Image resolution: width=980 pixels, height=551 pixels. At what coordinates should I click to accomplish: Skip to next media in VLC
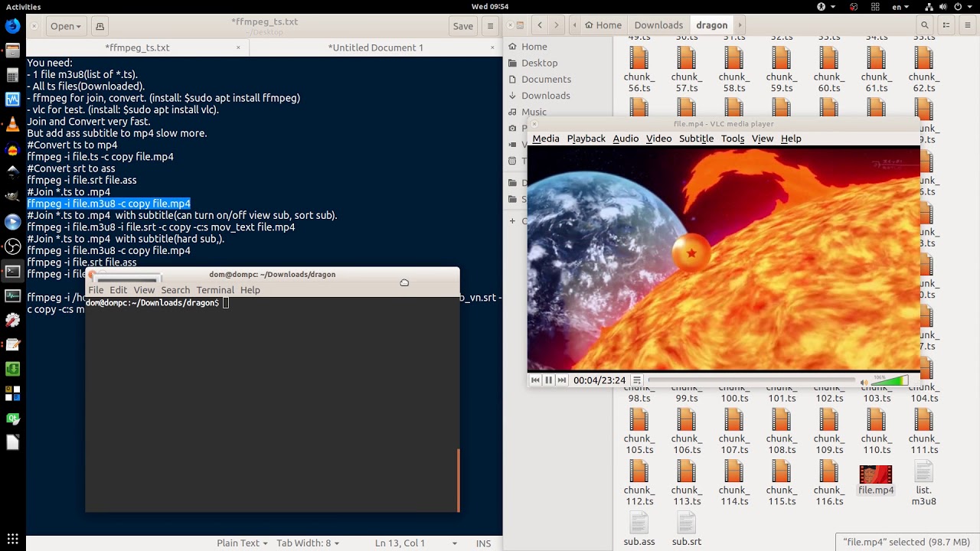click(562, 380)
